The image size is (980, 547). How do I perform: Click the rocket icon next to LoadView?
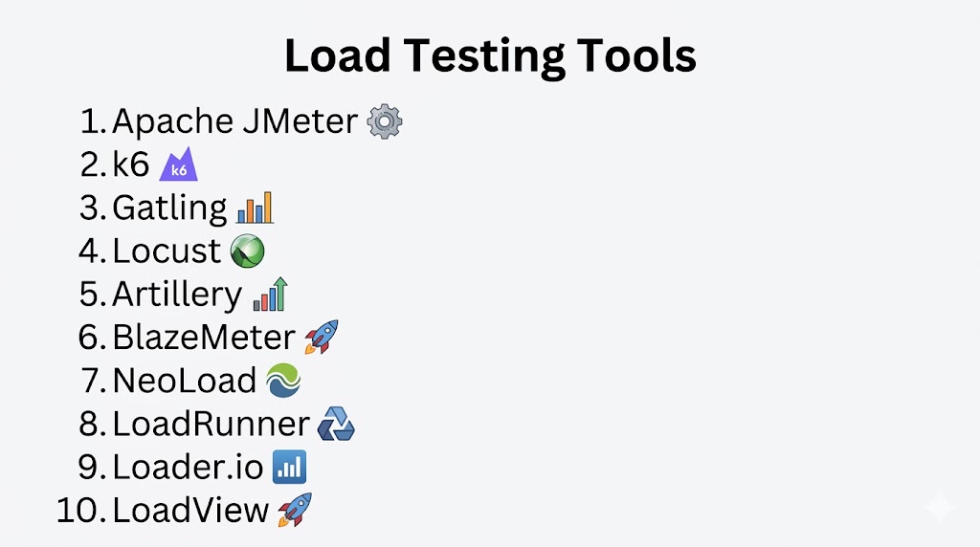pyautogui.click(x=295, y=510)
